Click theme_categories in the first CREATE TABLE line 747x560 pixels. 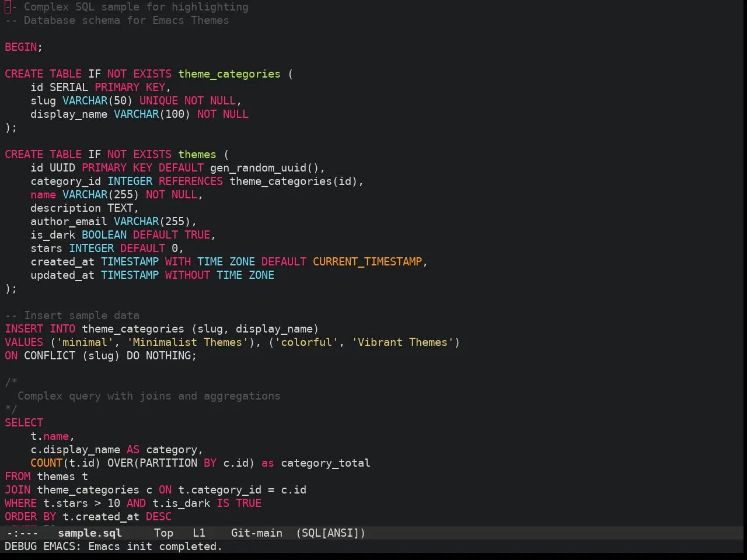point(229,74)
